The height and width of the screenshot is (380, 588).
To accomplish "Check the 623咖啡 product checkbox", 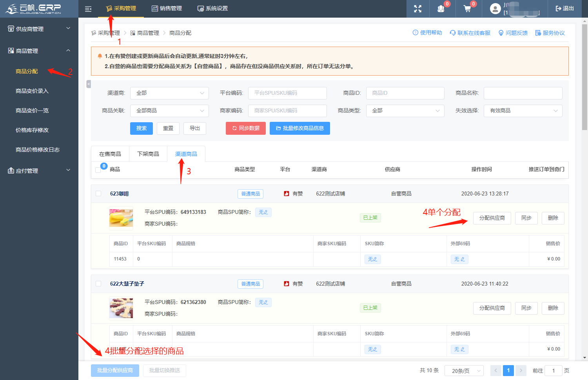I will pos(98,194).
